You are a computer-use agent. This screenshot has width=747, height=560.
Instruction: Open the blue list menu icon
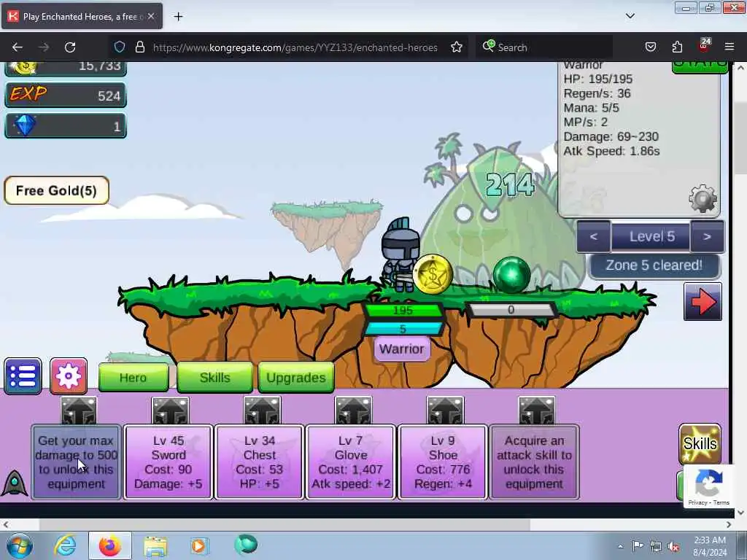click(23, 376)
